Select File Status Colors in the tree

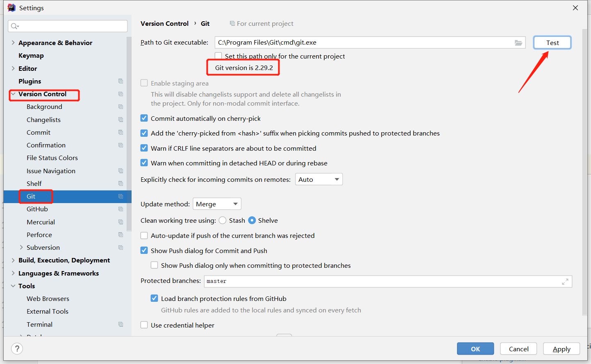pyautogui.click(x=52, y=158)
